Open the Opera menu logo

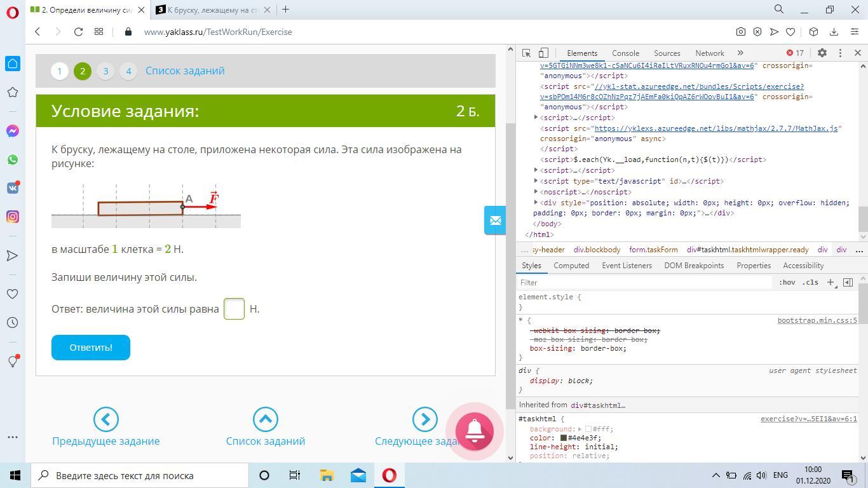coord(13,13)
